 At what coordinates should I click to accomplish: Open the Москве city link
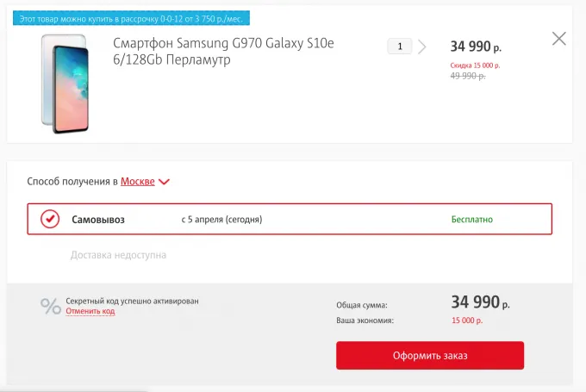[x=138, y=182]
